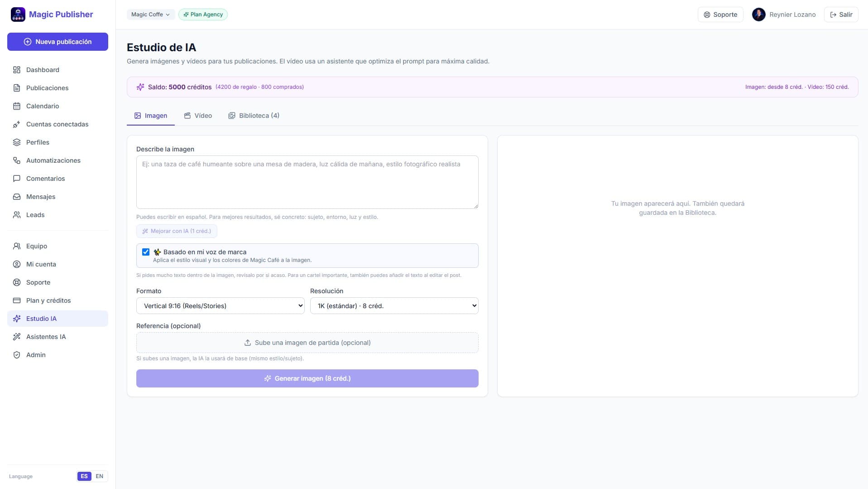Image resolution: width=868 pixels, height=489 pixels.
Task: Click the Salir logout button
Action: pyautogui.click(x=841, y=15)
